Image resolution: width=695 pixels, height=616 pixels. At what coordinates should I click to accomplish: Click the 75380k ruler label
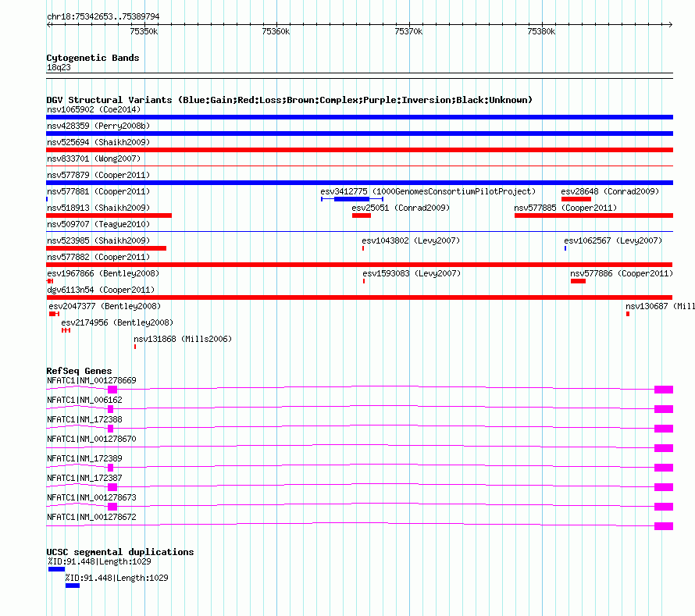click(x=541, y=31)
